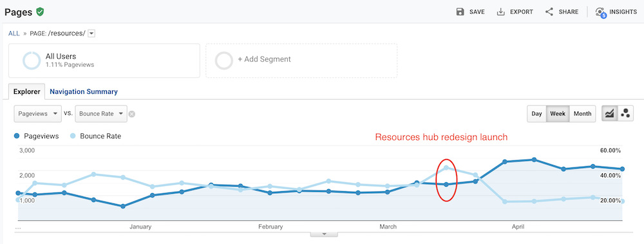Click the Save floppy disk icon

460,12
